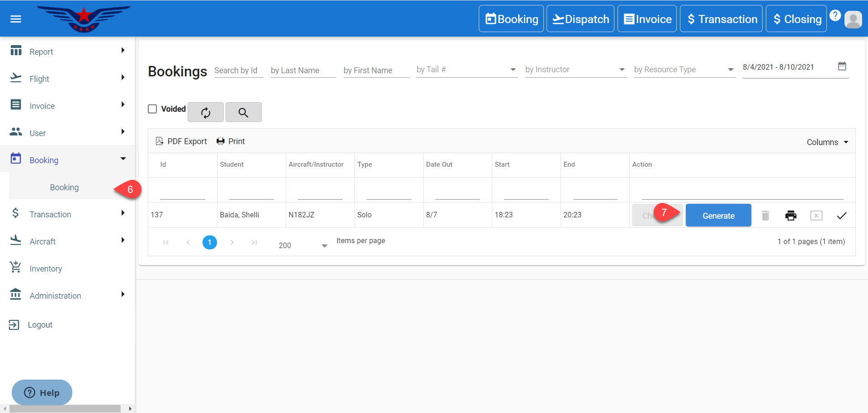868x413 pixels.
Task: Click the Search by Id field
Action: click(238, 70)
